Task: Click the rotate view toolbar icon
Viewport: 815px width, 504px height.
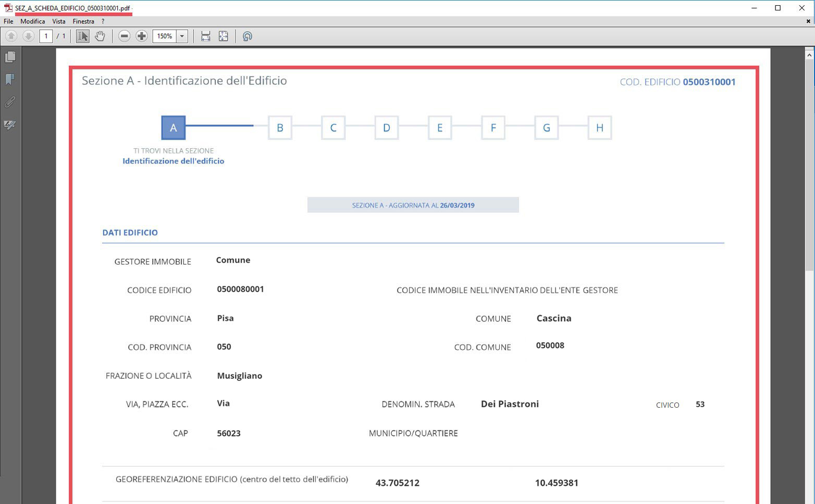Action: coord(248,36)
